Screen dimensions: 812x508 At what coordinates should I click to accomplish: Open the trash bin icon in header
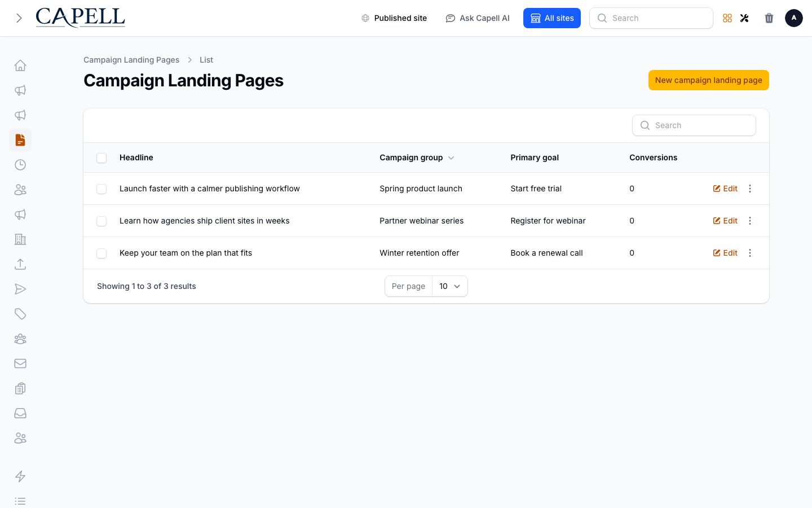[x=769, y=18]
